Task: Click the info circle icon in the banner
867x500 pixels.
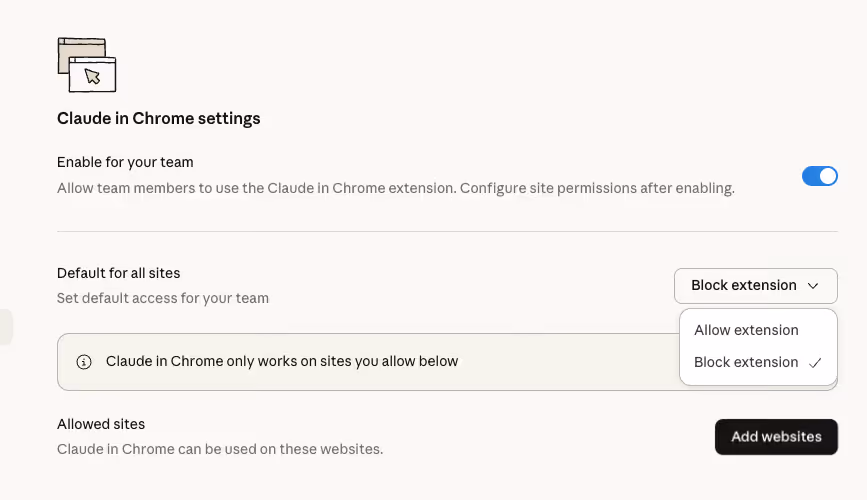Action: click(84, 362)
